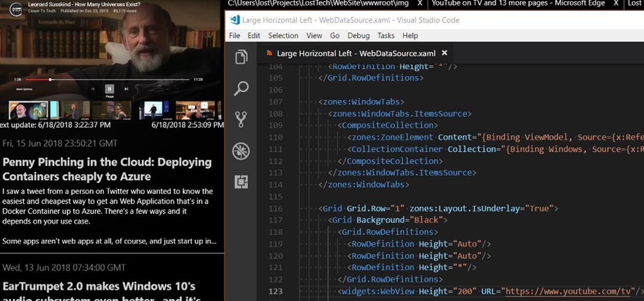Image resolution: width=644 pixels, height=301 pixels.
Task: Open the Debug bug icon in activity bar
Action: [x=241, y=151]
